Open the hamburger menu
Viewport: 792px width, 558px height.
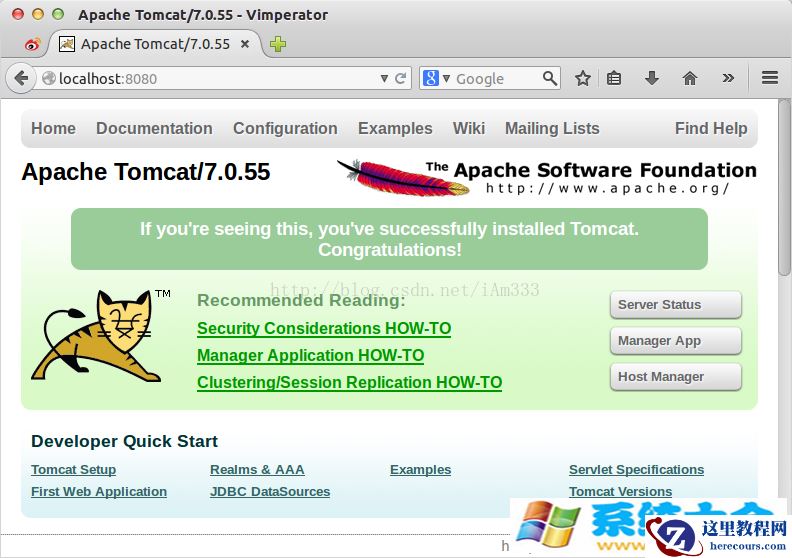coord(770,78)
